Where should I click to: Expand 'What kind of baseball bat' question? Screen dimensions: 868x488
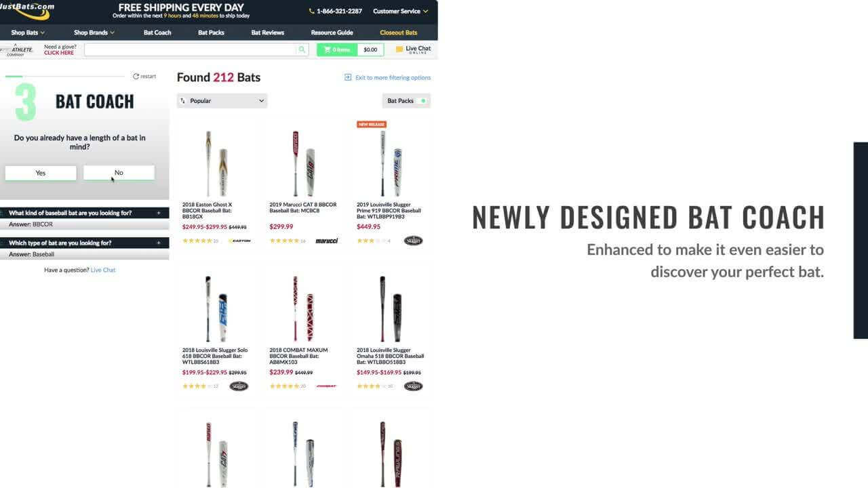[x=85, y=213]
